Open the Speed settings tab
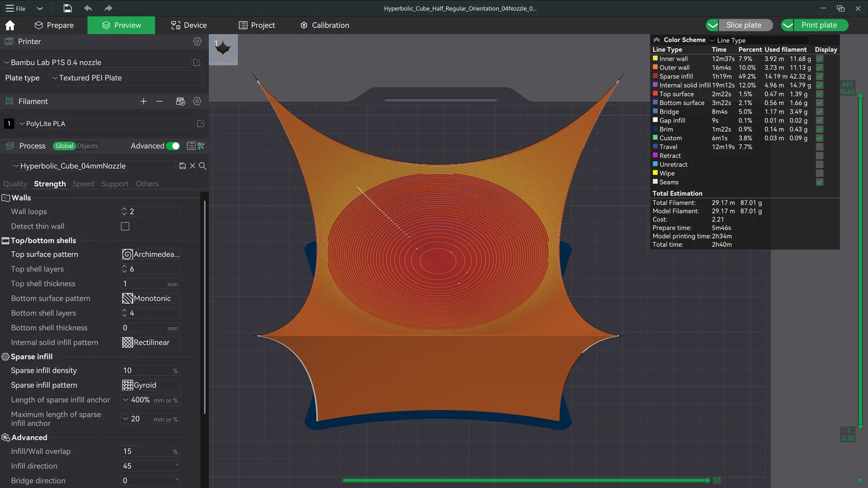 (x=83, y=184)
